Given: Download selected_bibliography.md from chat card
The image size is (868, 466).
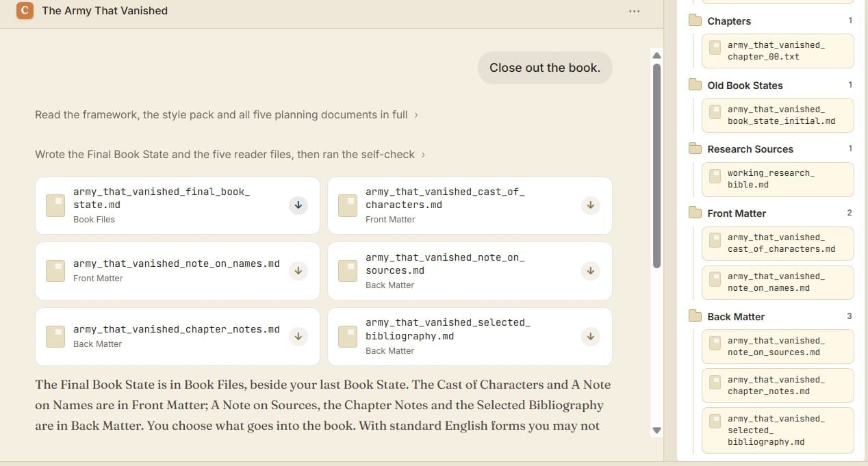Looking at the screenshot, I should [x=590, y=337].
